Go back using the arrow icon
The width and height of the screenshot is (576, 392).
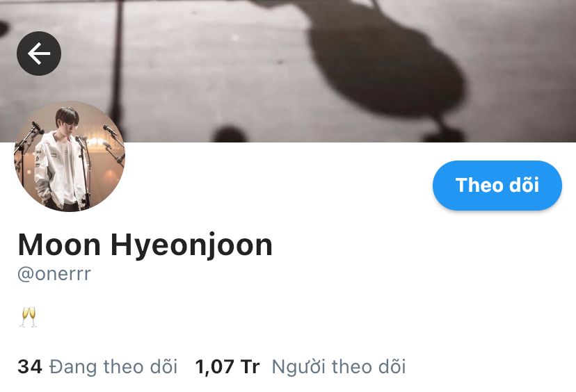[x=39, y=54]
